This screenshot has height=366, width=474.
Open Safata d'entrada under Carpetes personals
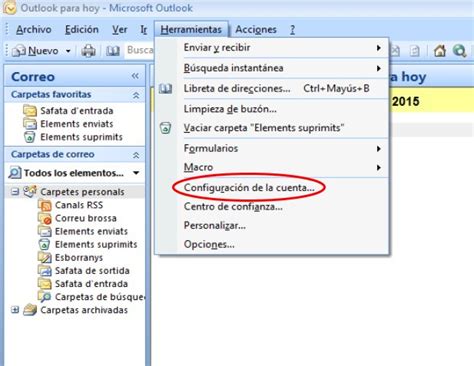coord(91,284)
